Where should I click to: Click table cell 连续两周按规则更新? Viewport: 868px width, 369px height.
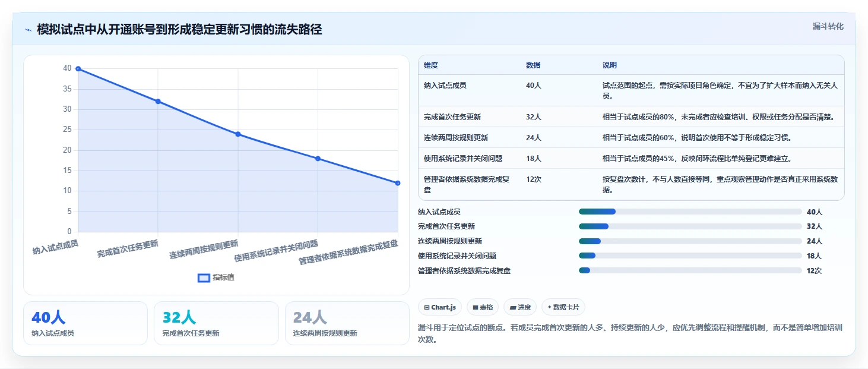tap(456, 138)
